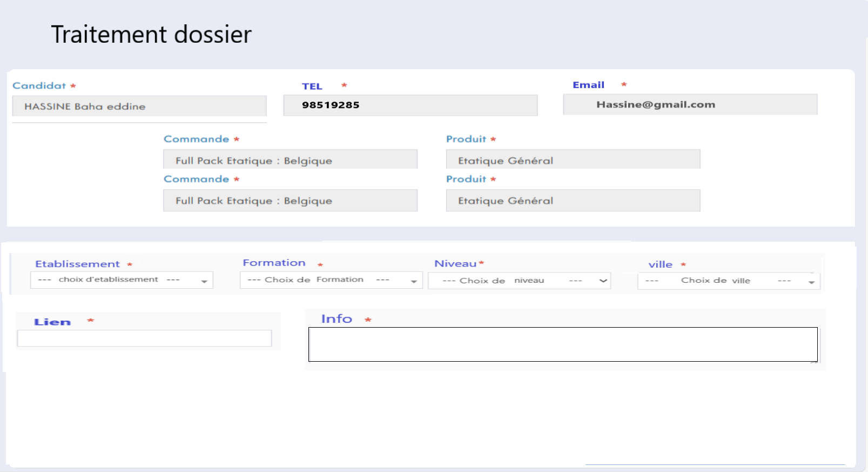The width and height of the screenshot is (868, 472).
Task: Select the second Produit field
Action: point(573,201)
